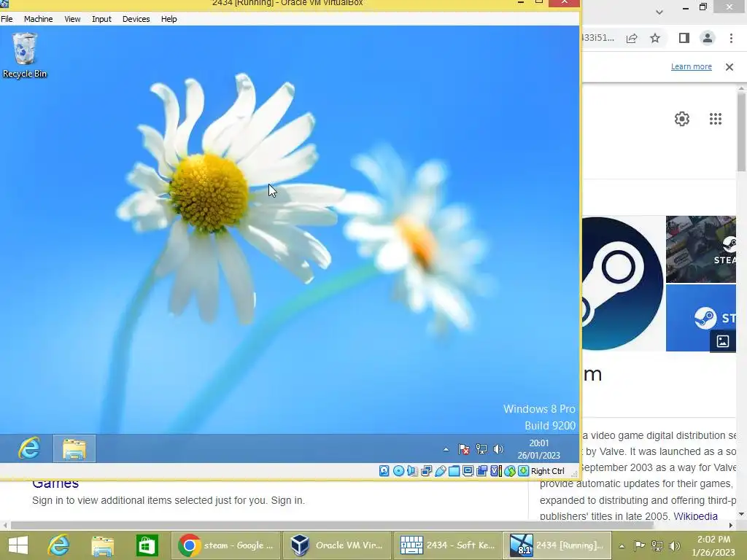Switch to steam - Google Chrome taskbar button

tap(226, 545)
